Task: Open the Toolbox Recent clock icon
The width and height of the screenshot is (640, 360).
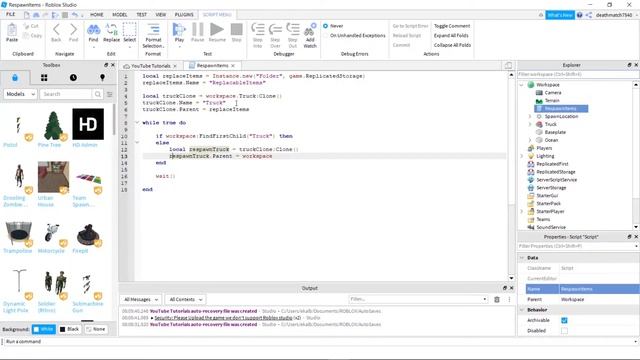Action: pos(73,78)
